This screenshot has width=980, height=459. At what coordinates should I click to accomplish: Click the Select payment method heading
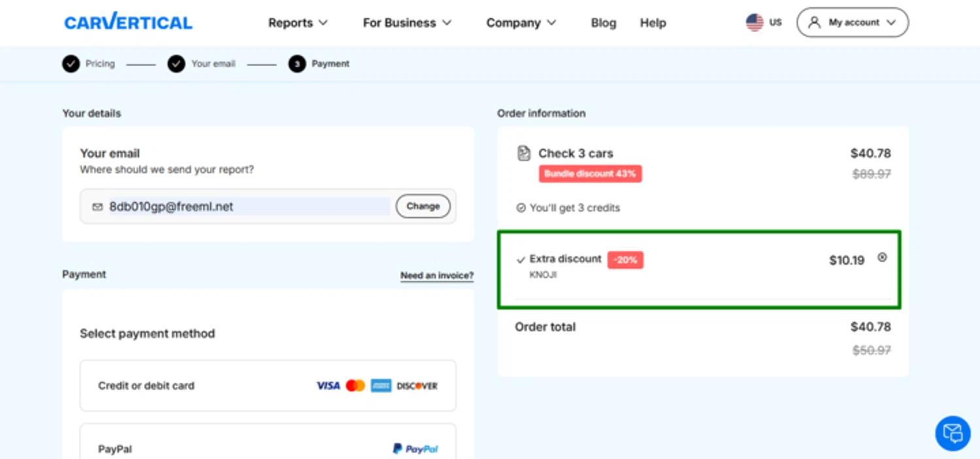(147, 333)
